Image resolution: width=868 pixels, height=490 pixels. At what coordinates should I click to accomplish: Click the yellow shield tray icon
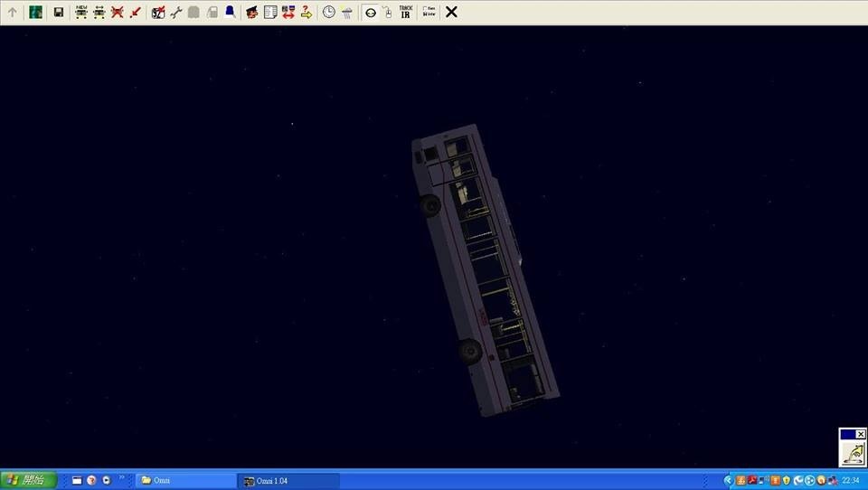click(786, 481)
